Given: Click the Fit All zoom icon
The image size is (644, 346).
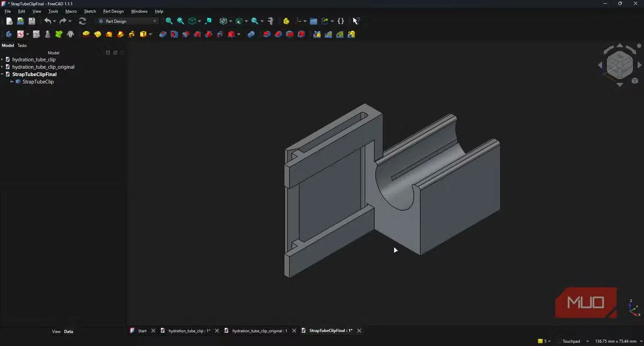Looking at the screenshot, I should click(169, 21).
